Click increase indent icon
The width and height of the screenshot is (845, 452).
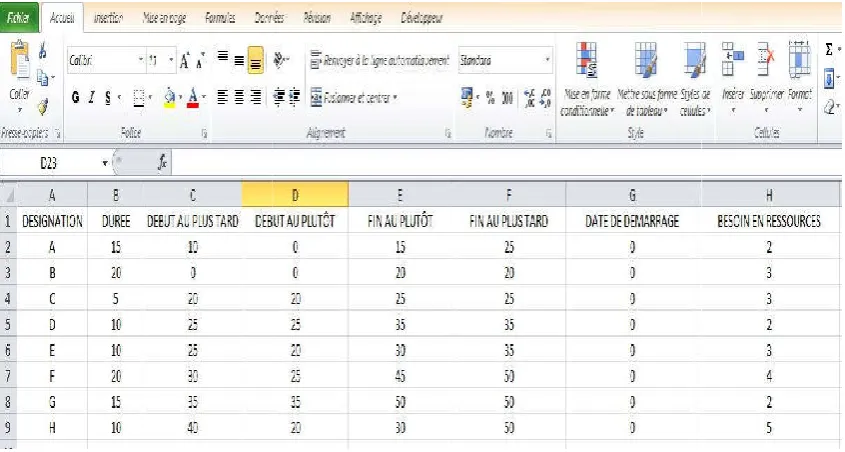(x=295, y=98)
